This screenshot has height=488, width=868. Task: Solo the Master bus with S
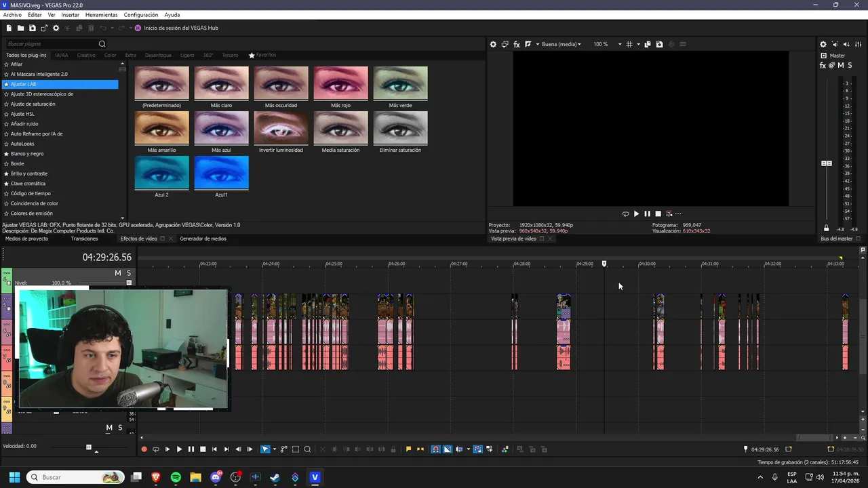click(850, 66)
